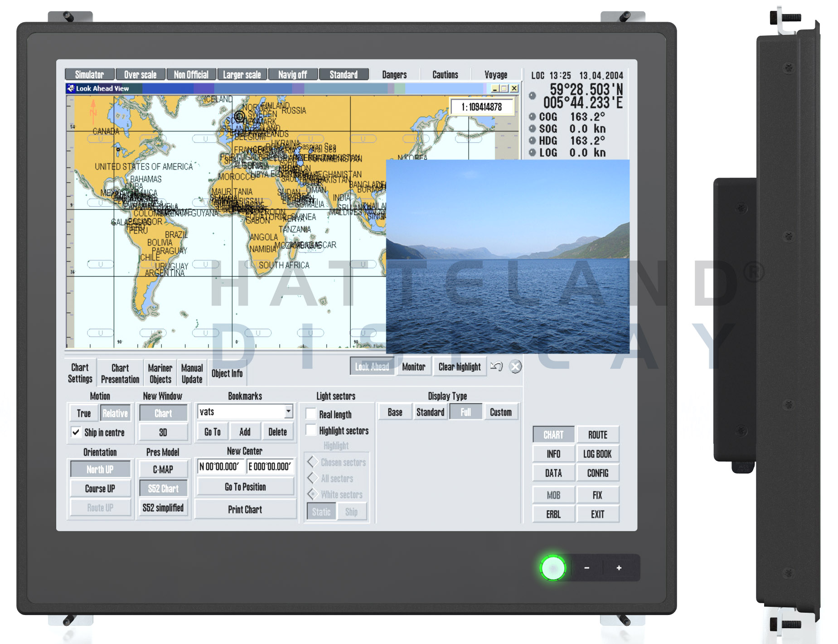Viewport: 838px width, 644px height.
Task: Open the Chart Presentation tab
Action: pyautogui.click(x=120, y=373)
